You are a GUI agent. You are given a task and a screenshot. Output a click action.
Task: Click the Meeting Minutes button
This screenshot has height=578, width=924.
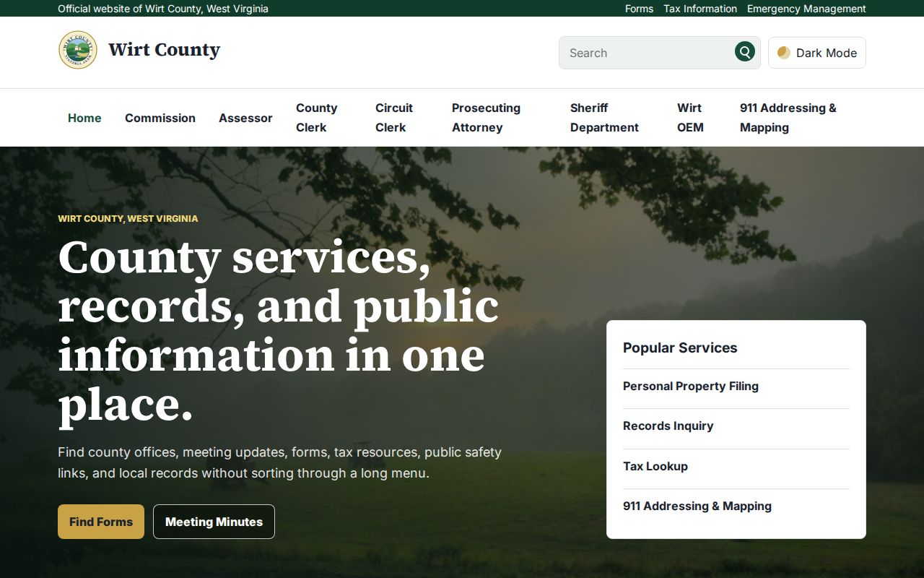click(214, 522)
